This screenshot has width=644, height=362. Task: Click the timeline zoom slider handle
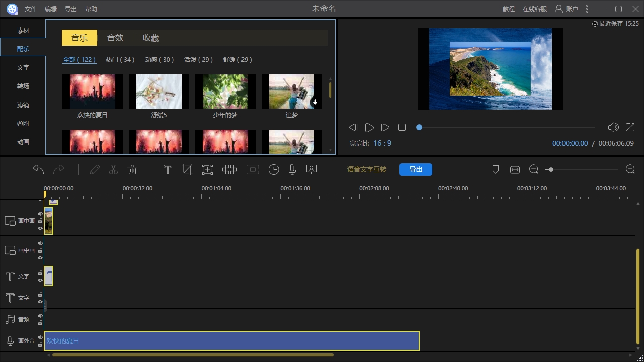[551, 170]
